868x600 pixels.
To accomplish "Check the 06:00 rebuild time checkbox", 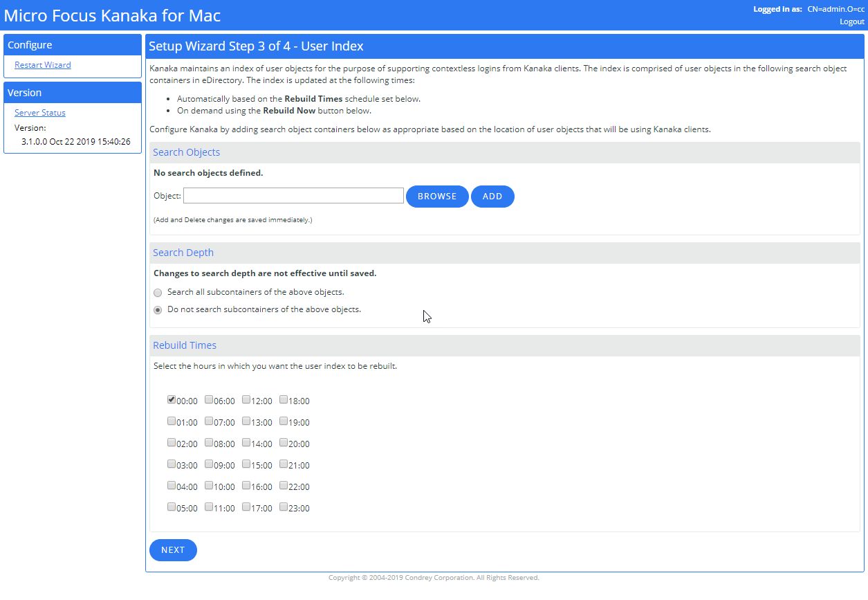I will [x=209, y=399].
